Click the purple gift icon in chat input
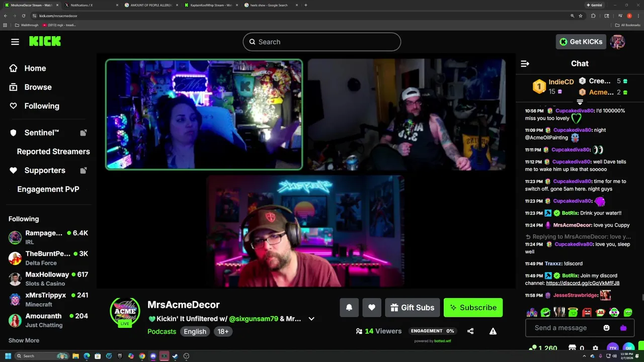This screenshot has height=362, width=644. tap(623, 328)
